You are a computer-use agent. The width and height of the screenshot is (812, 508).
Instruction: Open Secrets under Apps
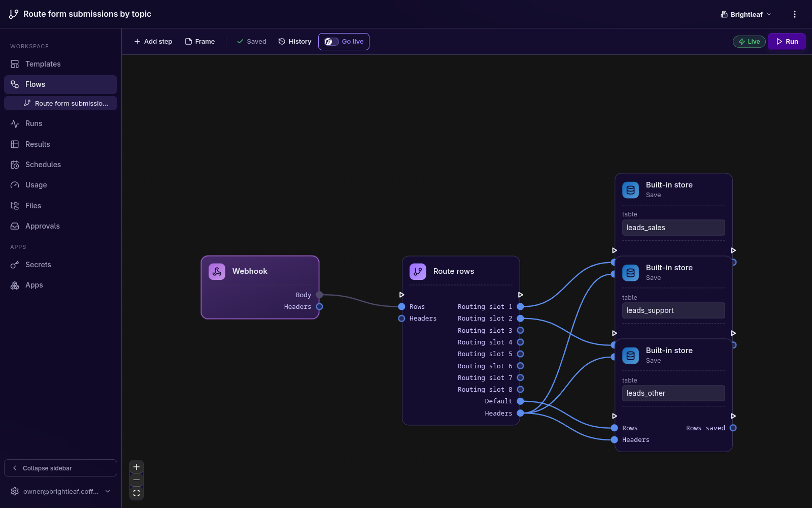click(x=60, y=265)
